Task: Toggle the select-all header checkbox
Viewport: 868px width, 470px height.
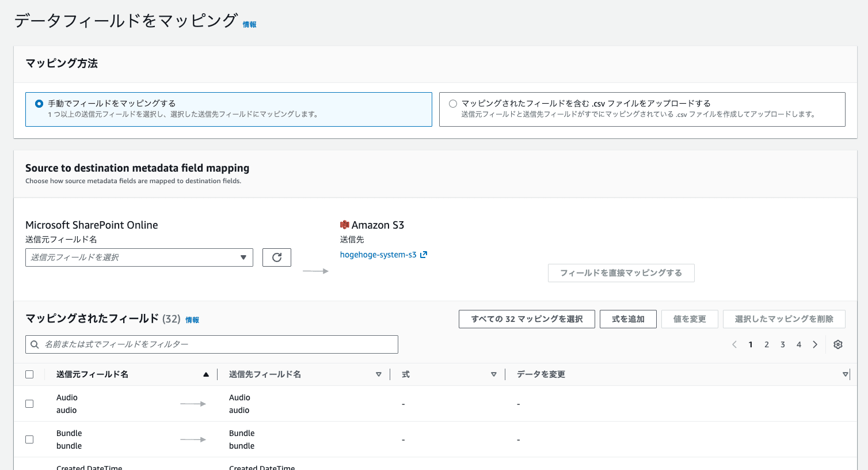Action: pos(29,374)
